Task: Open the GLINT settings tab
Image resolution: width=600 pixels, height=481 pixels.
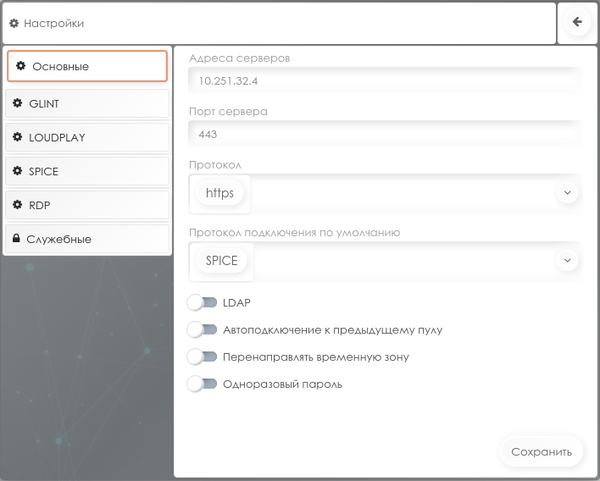Action: click(x=86, y=103)
